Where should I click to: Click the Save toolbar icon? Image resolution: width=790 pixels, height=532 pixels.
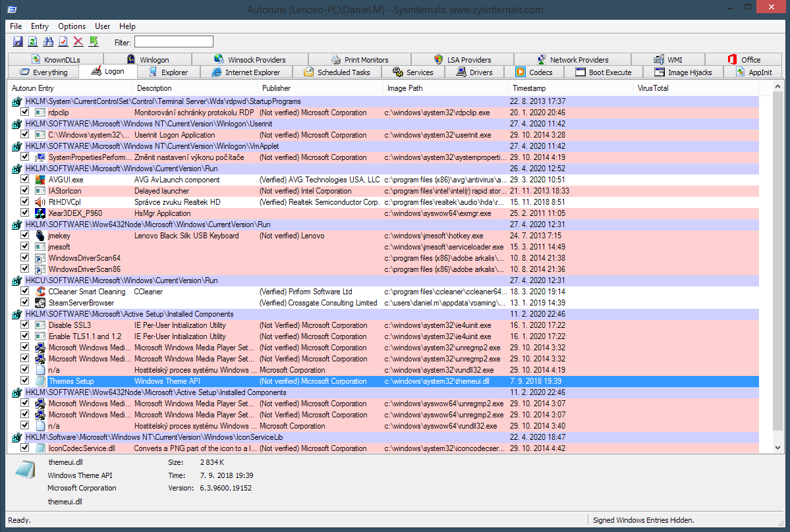pos(18,42)
